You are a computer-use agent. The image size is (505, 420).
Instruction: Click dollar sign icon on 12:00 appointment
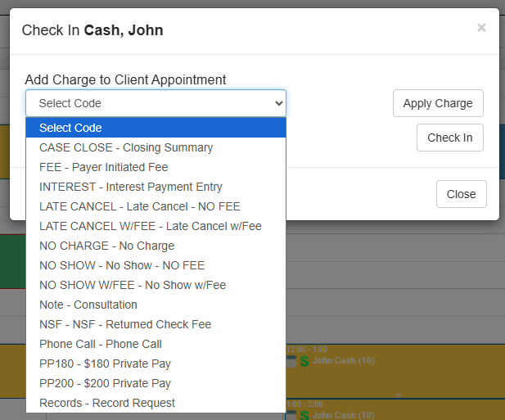[x=304, y=361]
